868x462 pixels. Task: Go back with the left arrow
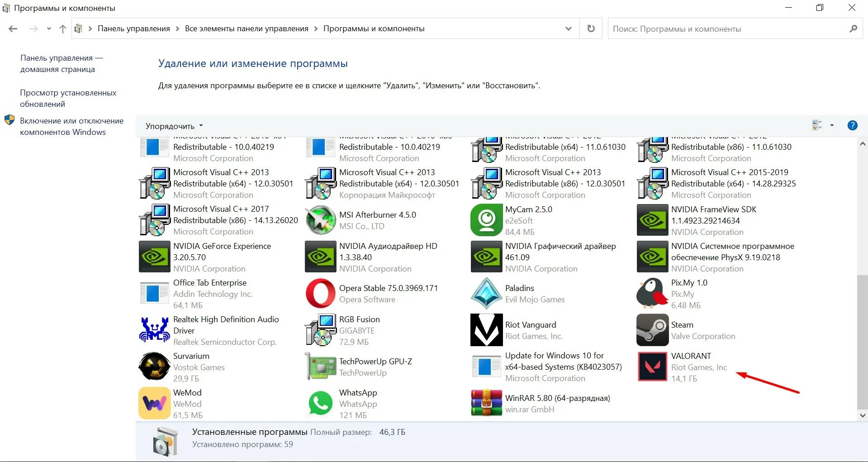point(13,29)
